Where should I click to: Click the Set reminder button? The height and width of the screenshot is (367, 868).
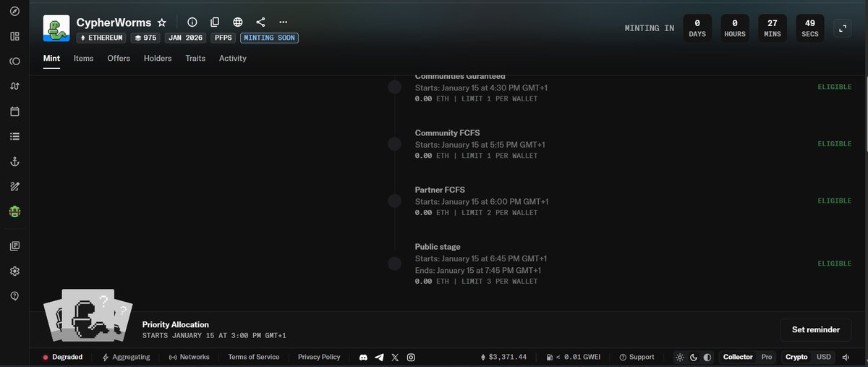point(815,329)
